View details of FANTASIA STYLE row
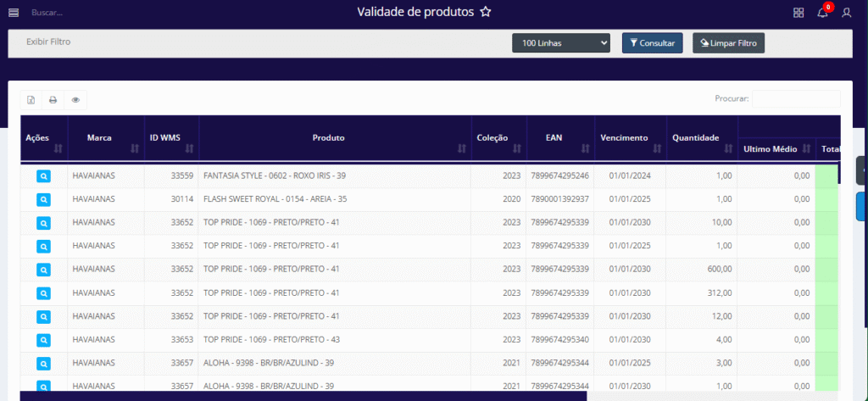 tap(43, 176)
